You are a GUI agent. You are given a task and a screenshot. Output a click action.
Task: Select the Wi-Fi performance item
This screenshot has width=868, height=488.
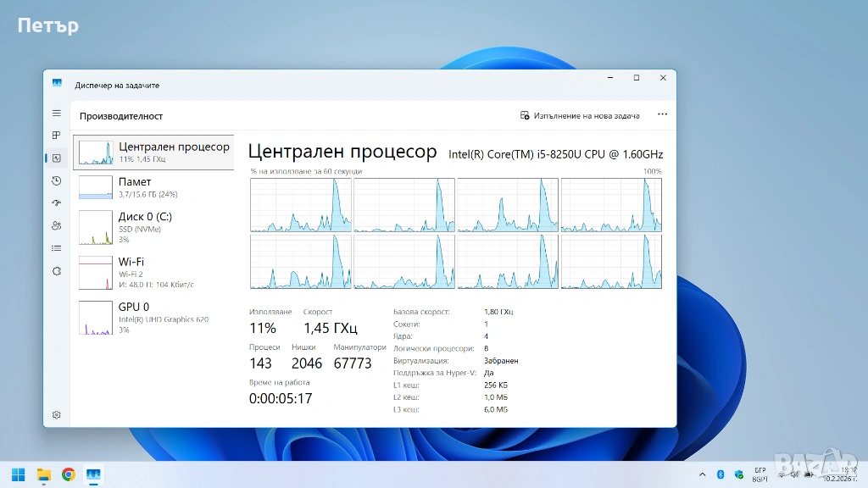pyautogui.click(x=153, y=272)
